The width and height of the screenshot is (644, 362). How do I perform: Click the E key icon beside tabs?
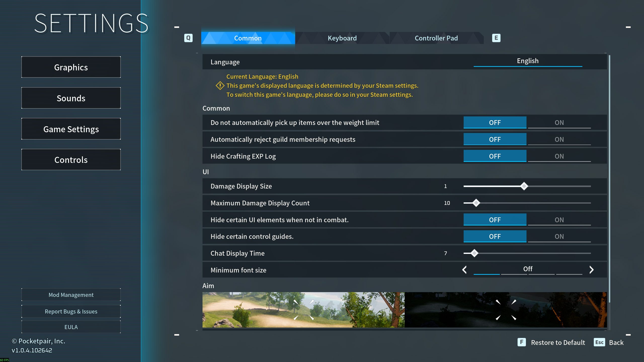pyautogui.click(x=496, y=38)
